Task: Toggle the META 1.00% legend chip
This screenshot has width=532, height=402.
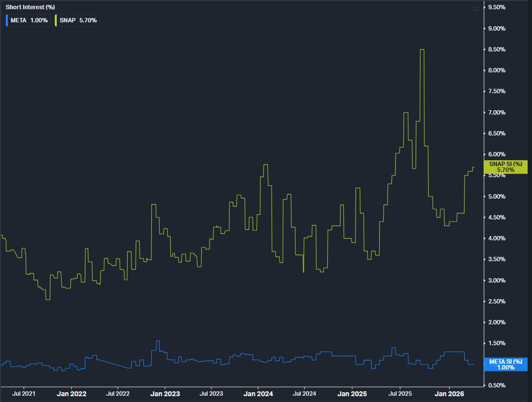Action: [x=29, y=20]
